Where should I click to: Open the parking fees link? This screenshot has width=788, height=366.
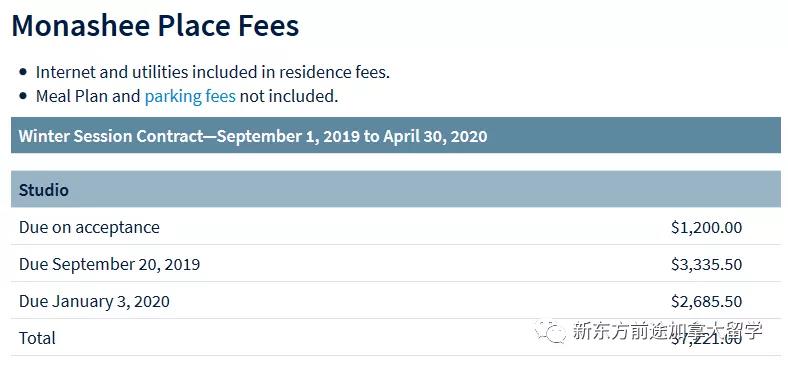click(190, 96)
